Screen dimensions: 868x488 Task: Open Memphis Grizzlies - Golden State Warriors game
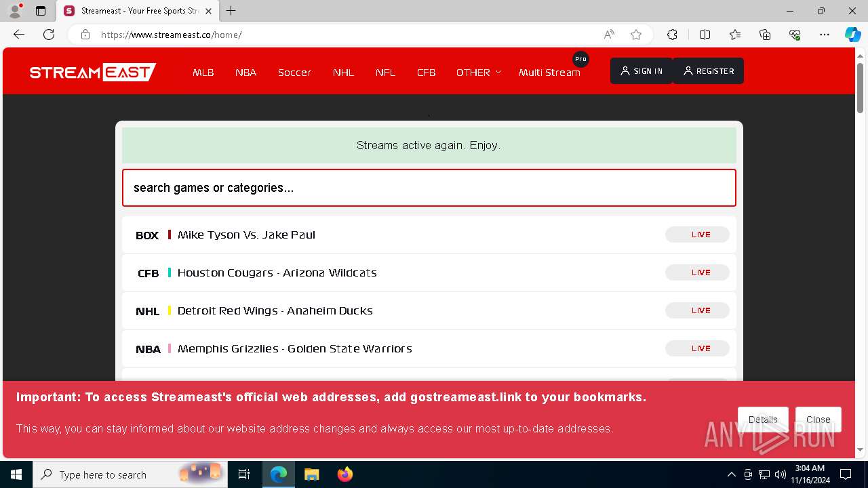294,348
